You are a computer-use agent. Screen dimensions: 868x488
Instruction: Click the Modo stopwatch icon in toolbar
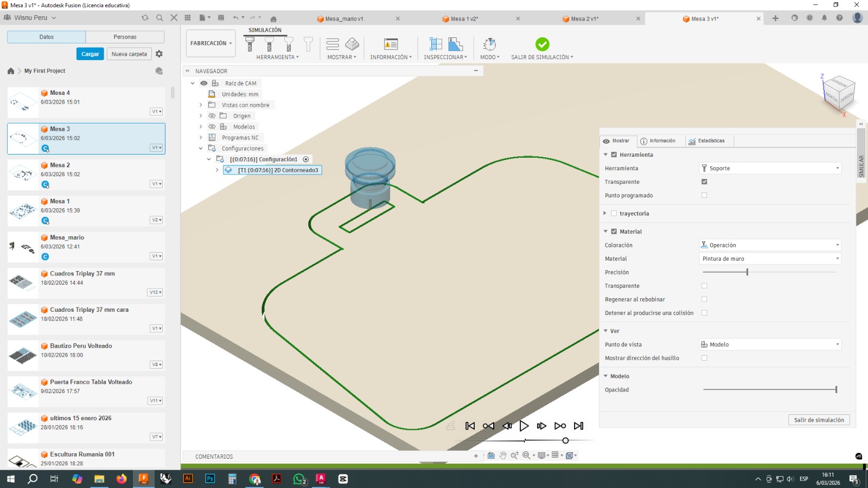tap(489, 43)
